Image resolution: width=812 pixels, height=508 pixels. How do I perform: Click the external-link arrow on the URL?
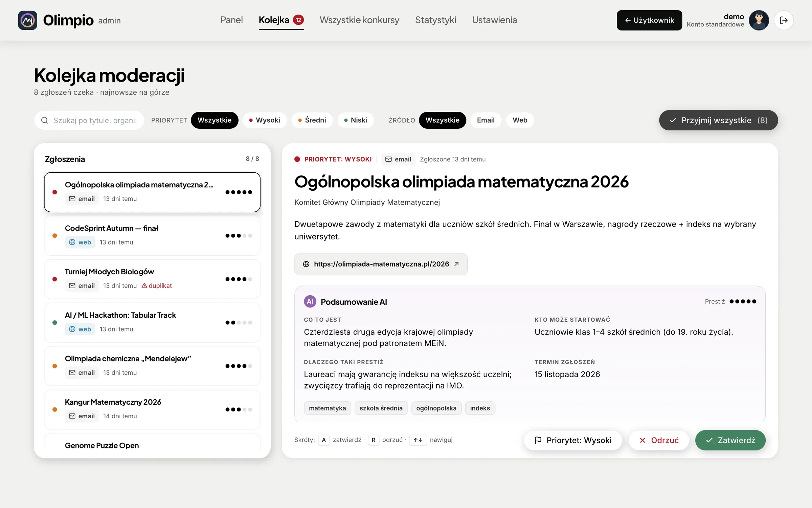click(456, 264)
